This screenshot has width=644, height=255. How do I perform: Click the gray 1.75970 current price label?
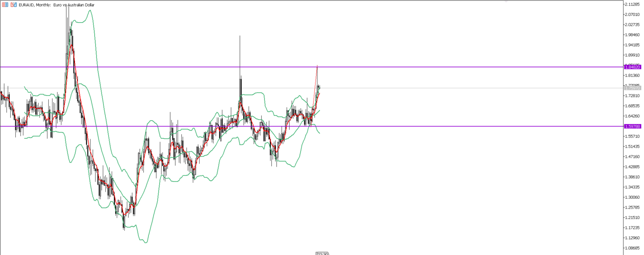click(632, 88)
